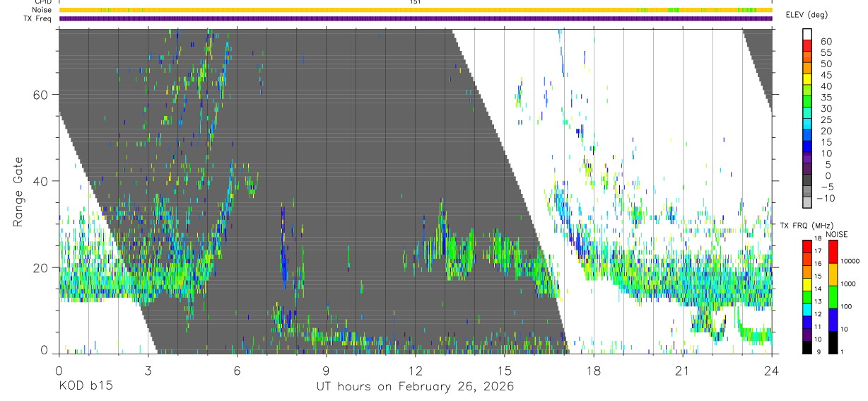The height and width of the screenshot is (401, 868).
Task: Click the '55' label on the ELEV legend
Action: coord(826,52)
